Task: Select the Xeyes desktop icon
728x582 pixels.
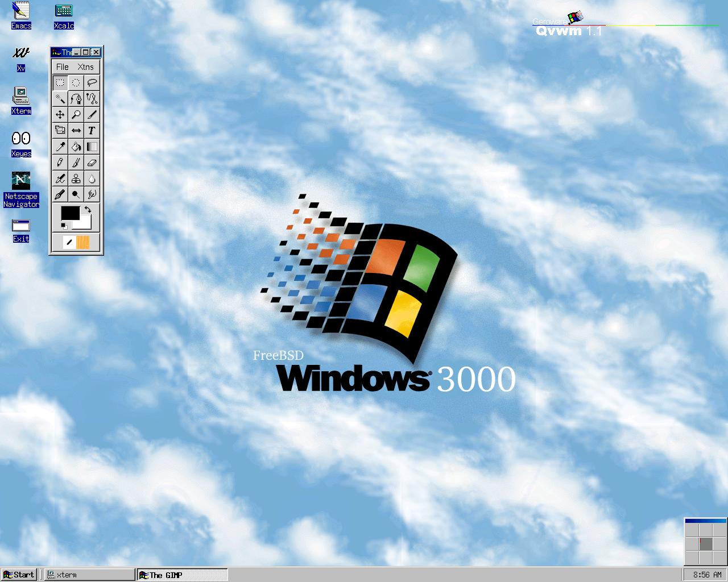Action: click(x=21, y=144)
